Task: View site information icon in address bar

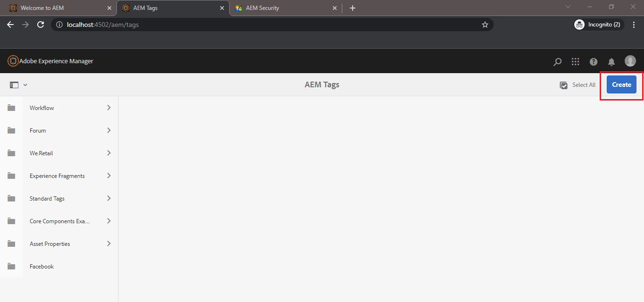Action: (x=59, y=25)
